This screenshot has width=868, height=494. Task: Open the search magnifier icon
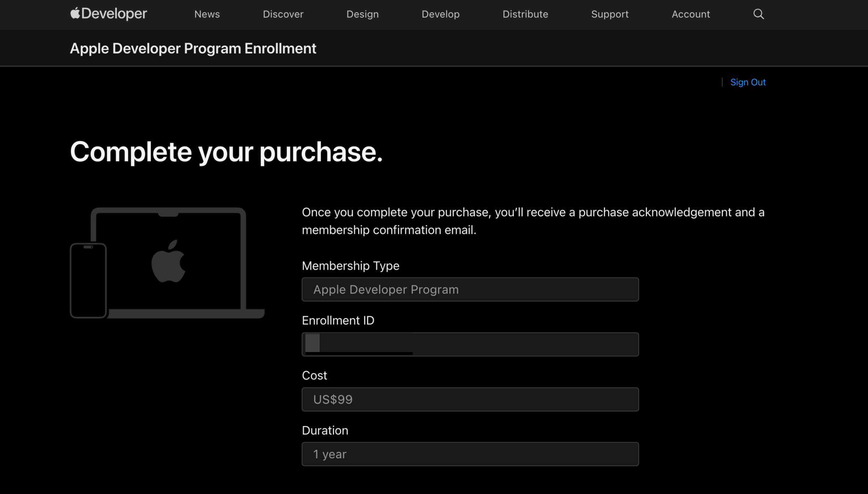point(758,14)
